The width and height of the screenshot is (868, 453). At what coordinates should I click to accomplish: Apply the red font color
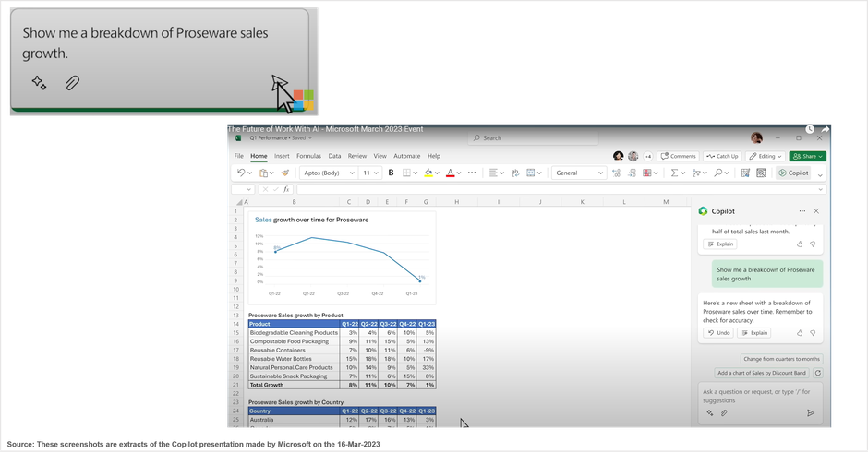click(450, 173)
